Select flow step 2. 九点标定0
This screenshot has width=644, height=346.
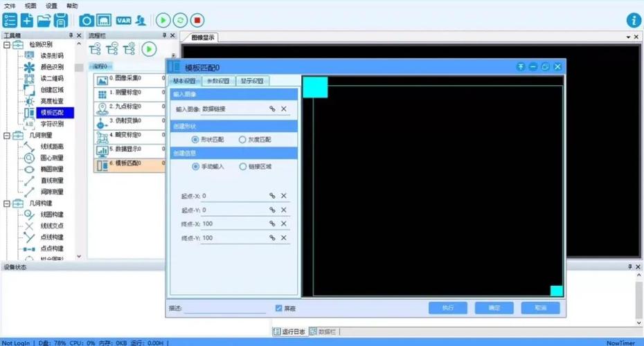click(x=129, y=109)
